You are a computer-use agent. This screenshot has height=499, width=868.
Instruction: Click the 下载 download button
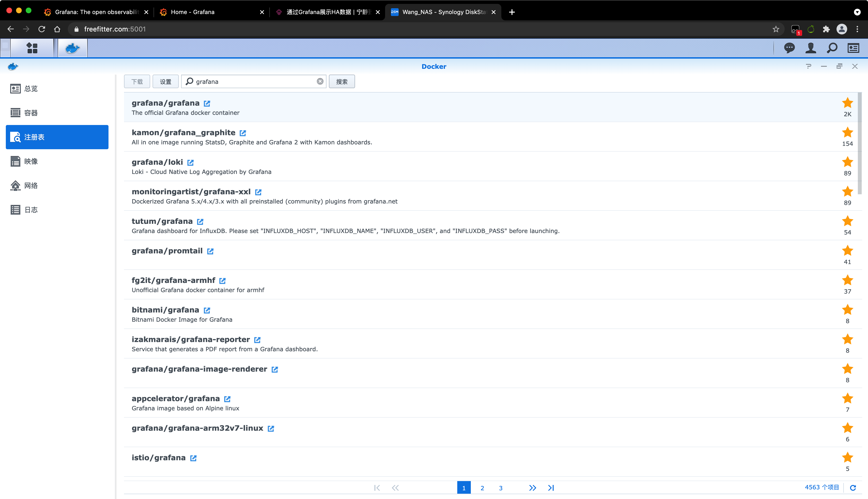(137, 82)
